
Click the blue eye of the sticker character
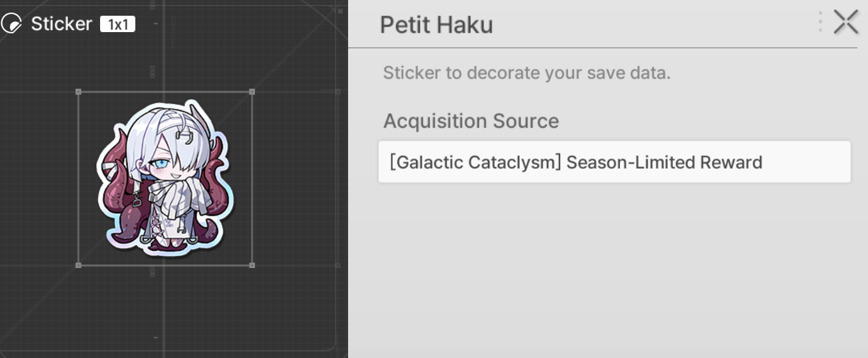[160, 165]
